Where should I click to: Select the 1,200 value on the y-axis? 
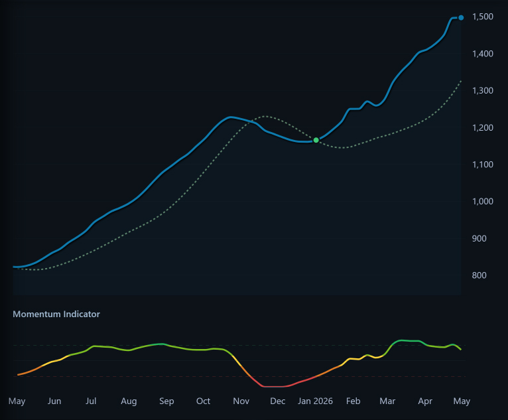point(482,127)
